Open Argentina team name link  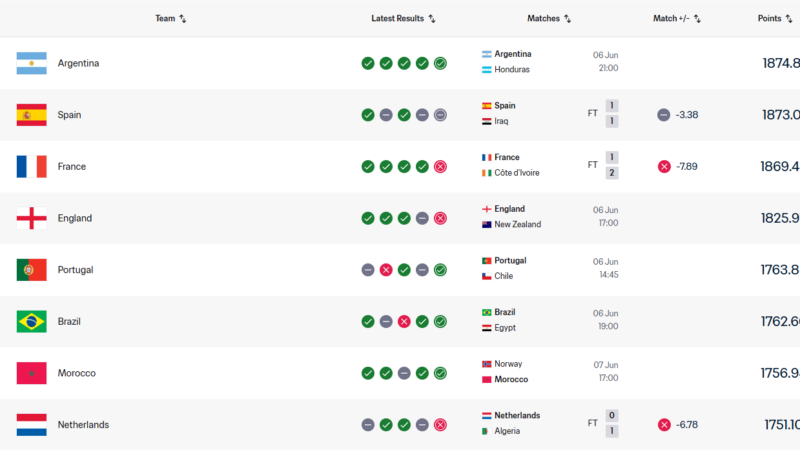[x=78, y=63]
